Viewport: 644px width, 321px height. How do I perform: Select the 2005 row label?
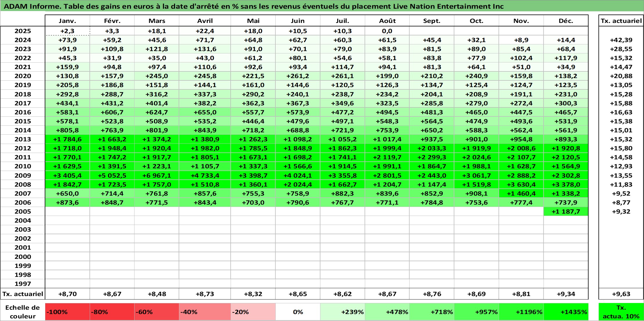(x=23, y=212)
